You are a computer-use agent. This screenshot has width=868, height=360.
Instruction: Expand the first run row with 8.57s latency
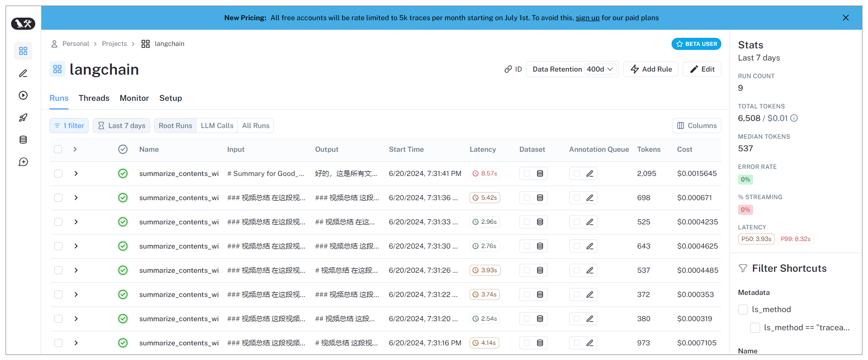coord(76,173)
